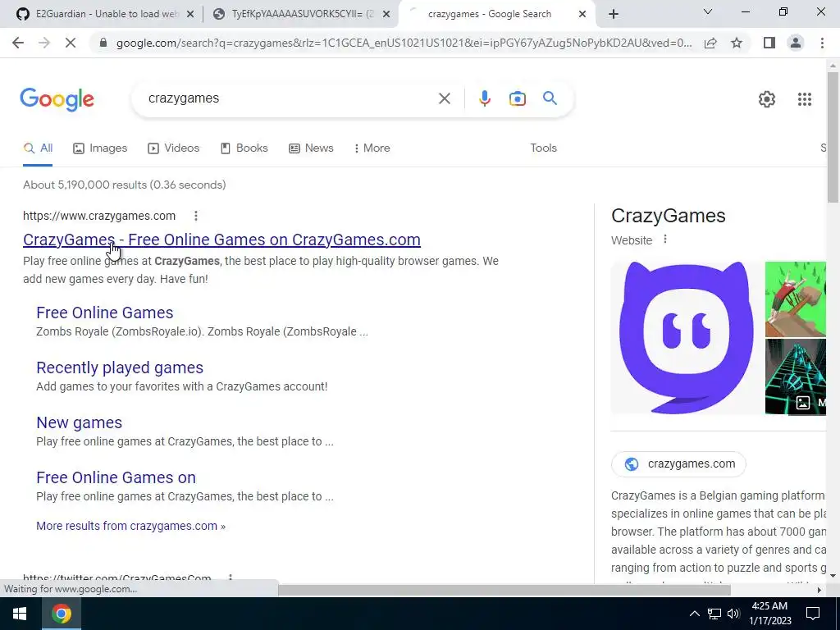Open options dots beside Website label
Image resolution: width=840 pixels, height=630 pixels.
(x=664, y=240)
